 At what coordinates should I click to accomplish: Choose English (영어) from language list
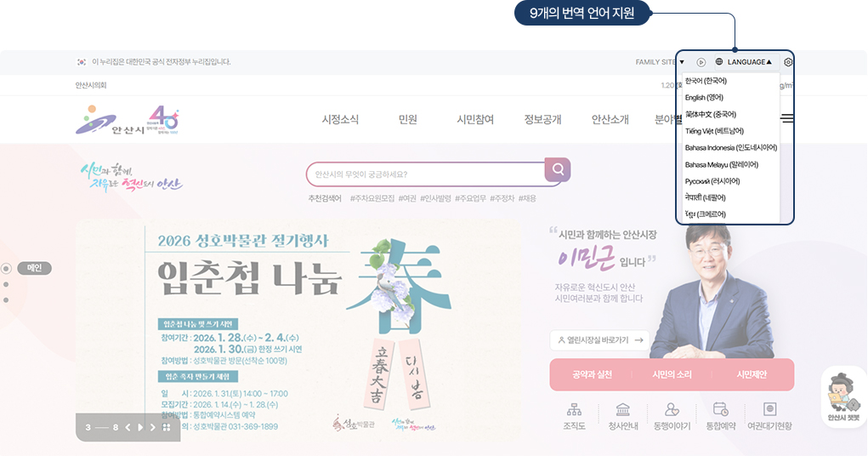(x=704, y=98)
